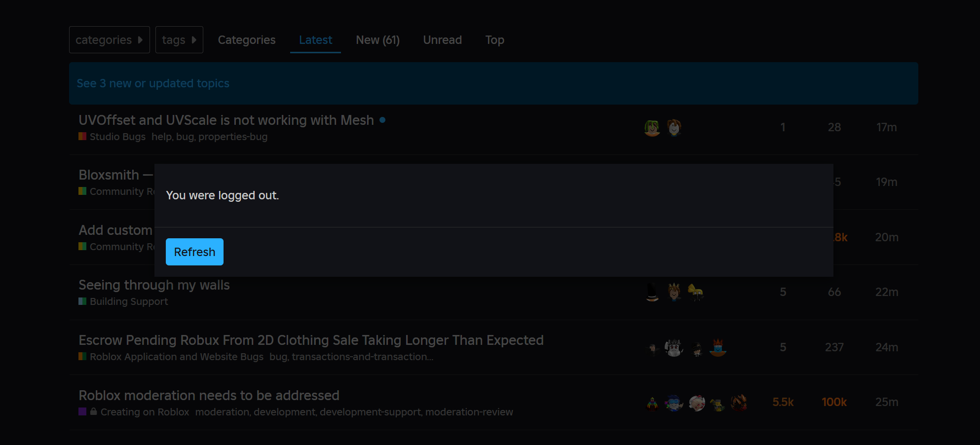Click the fifth poster avatar on the Roblox moderation topic
The height and width of the screenshot is (445, 980).
pos(739,403)
